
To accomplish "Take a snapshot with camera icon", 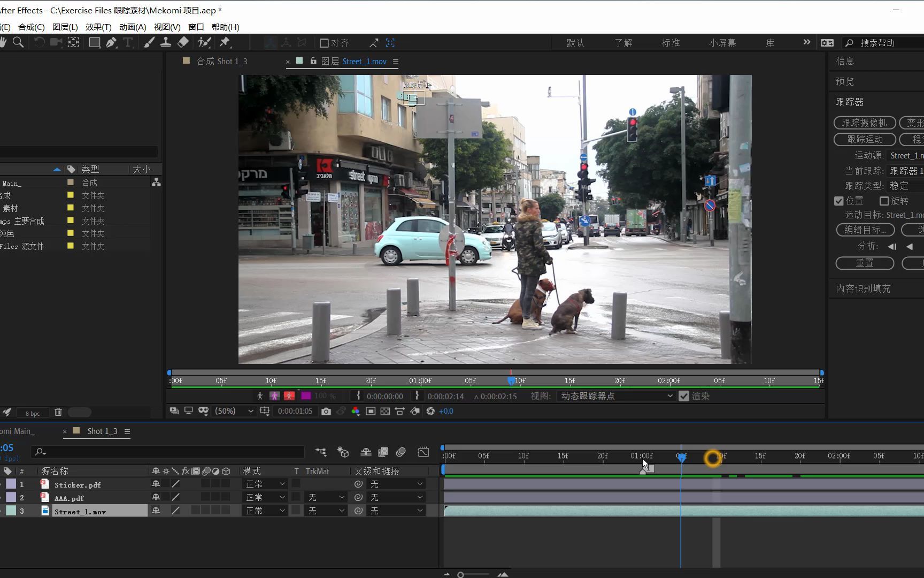I will (x=326, y=411).
